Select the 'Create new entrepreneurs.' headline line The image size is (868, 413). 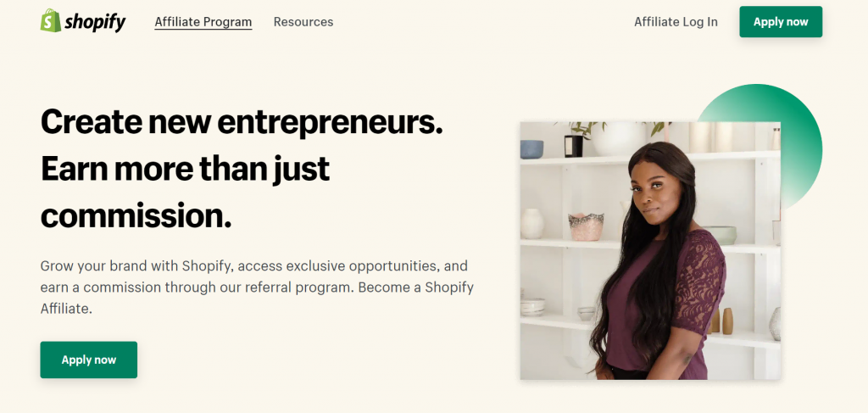242,123
